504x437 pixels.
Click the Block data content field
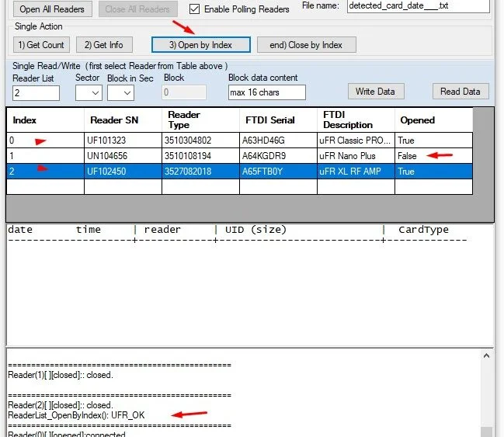click(267, 92)
